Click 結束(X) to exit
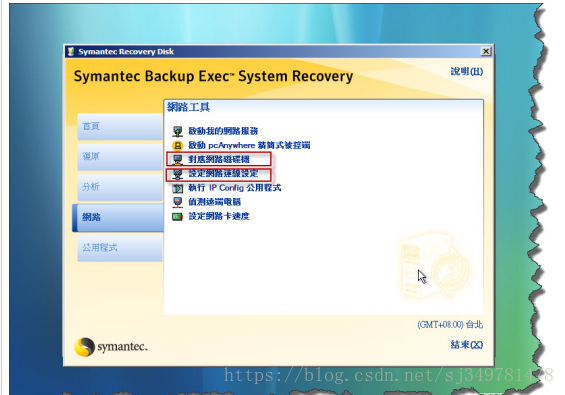This screenshot has width=565, height=395. tap(467, 345)
